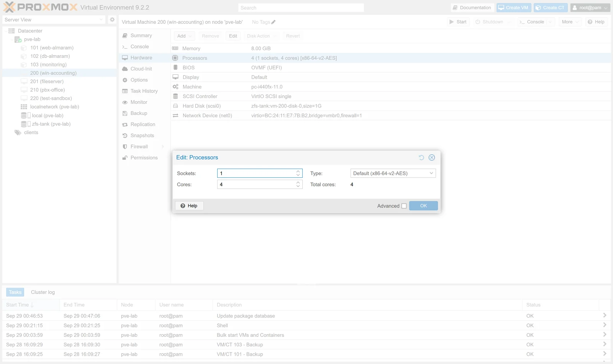The height and width of the screenshot is (364, 613).
Task: Select the Display hardware row
Action: click(391, 77)
